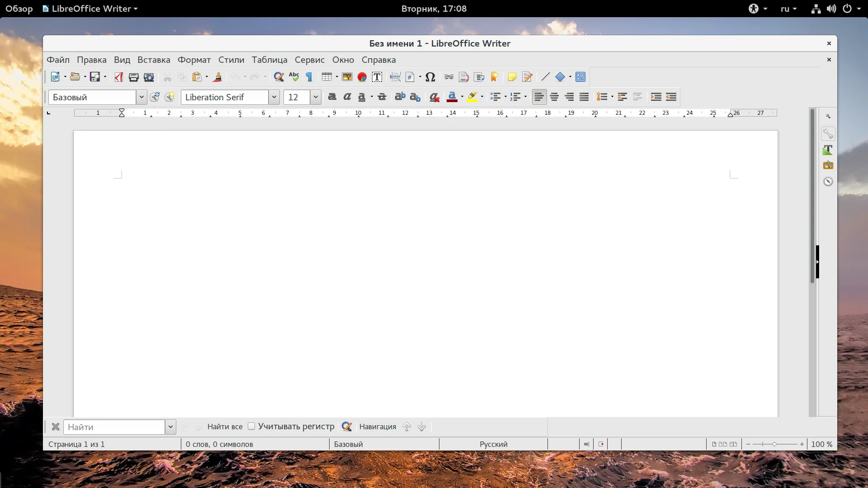Click Export as PDF icon
This screenshot has width=868, height=488.
tap(118, 77)
